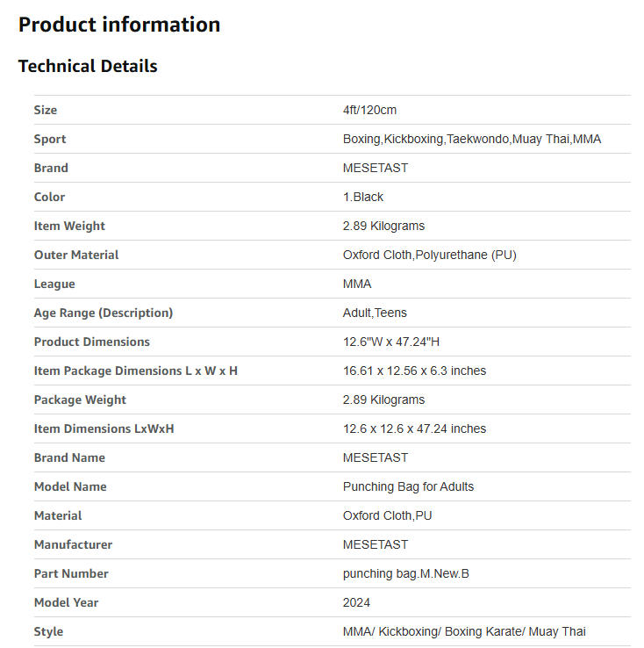This screenshot has height=648, width=644.
Task: Click the Style row label
Action: click(49, 631)
